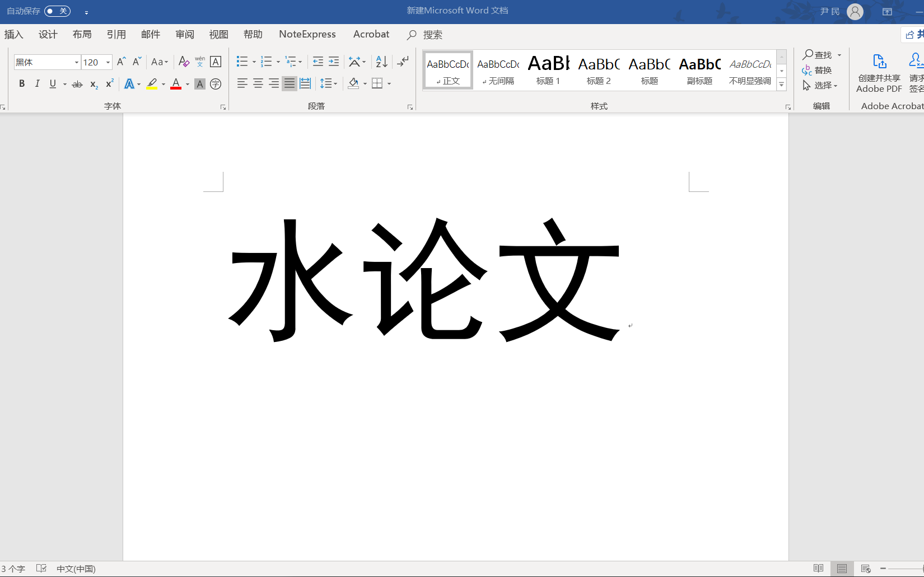Open Styles pane launcher
Screen dimensions: 924x577
(788, 107)
